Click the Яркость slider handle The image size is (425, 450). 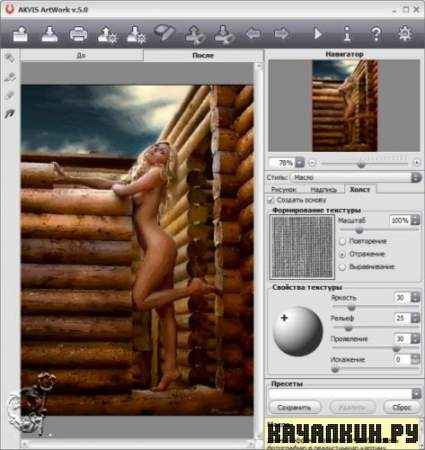coord(351,307)
